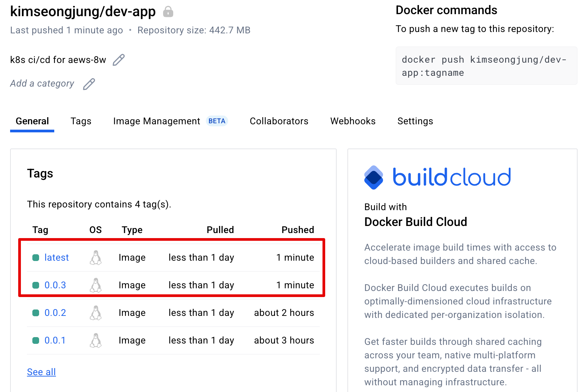The width and height of the screenshot is (585, 392).
Task: Click the Pulled column header
Action: (x=220, y=230)
